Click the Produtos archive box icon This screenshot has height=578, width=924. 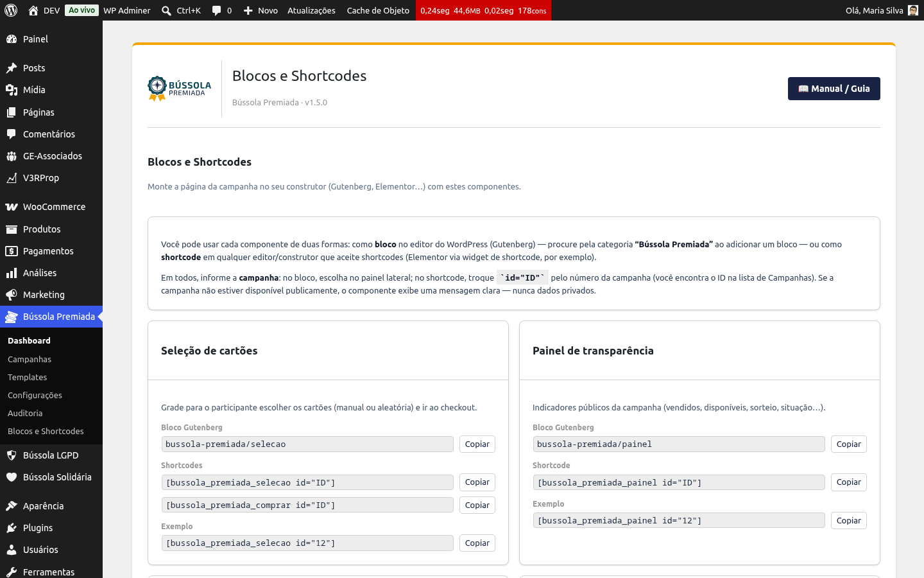pyautogui.click(x=12, y=229)
